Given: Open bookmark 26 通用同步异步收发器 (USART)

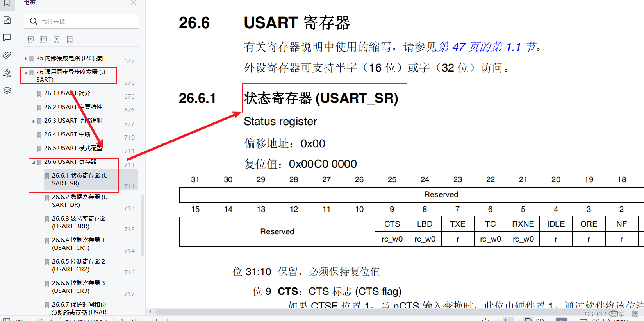Looking at the screenshot, I should pos(71,75).
